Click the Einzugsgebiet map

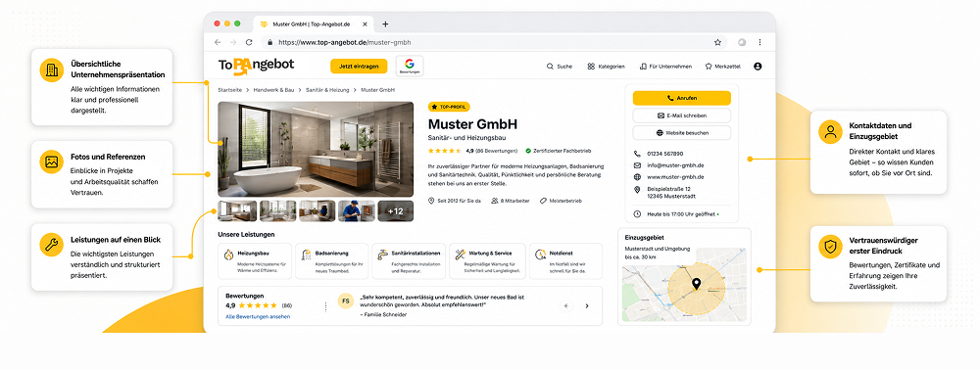click(x=684, y=285)
